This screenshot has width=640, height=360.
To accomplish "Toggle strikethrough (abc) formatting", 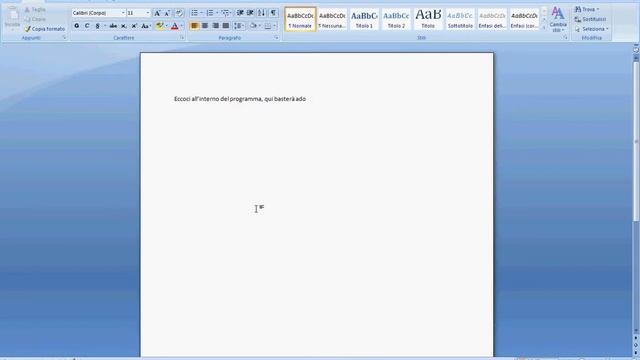I will 113,26.
